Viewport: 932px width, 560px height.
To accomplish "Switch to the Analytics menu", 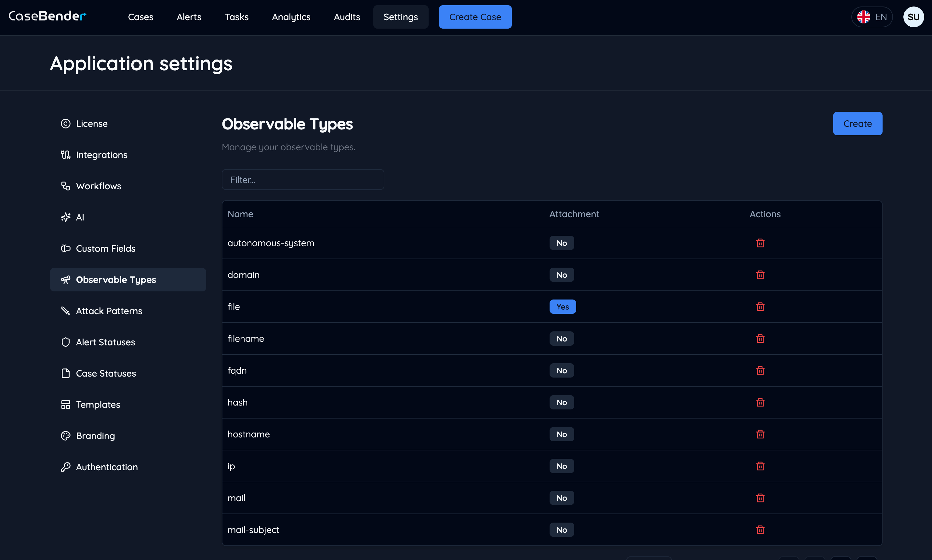I will coord(291,17).
